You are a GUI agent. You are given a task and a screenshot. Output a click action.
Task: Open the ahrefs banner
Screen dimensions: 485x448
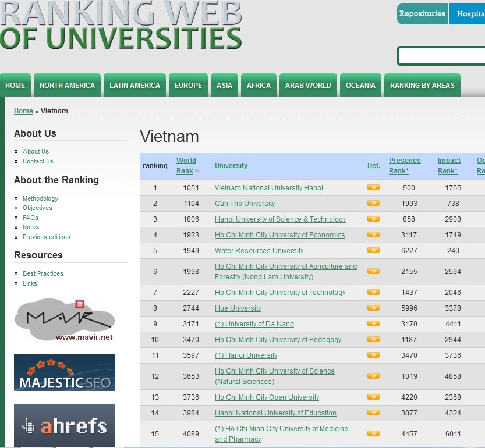point(65,425)
